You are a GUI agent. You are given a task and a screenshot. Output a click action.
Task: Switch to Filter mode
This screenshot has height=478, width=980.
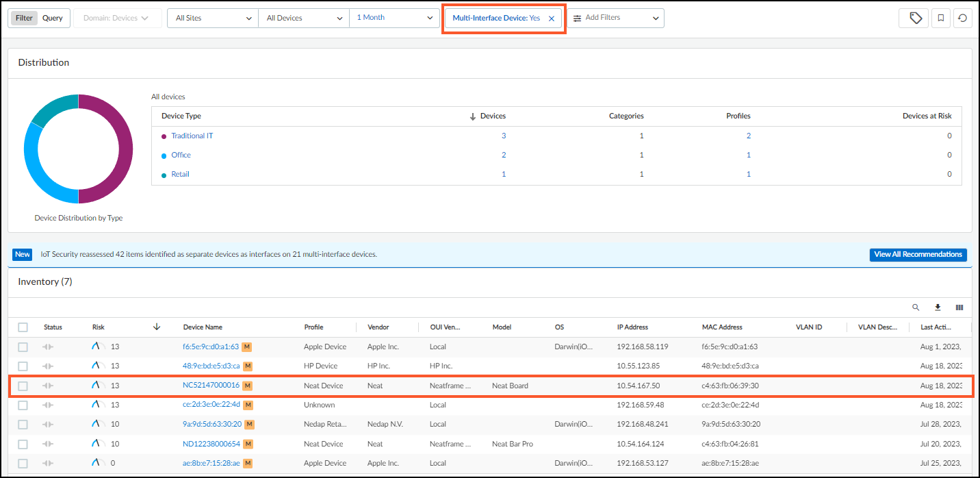[x=24, y=18]
